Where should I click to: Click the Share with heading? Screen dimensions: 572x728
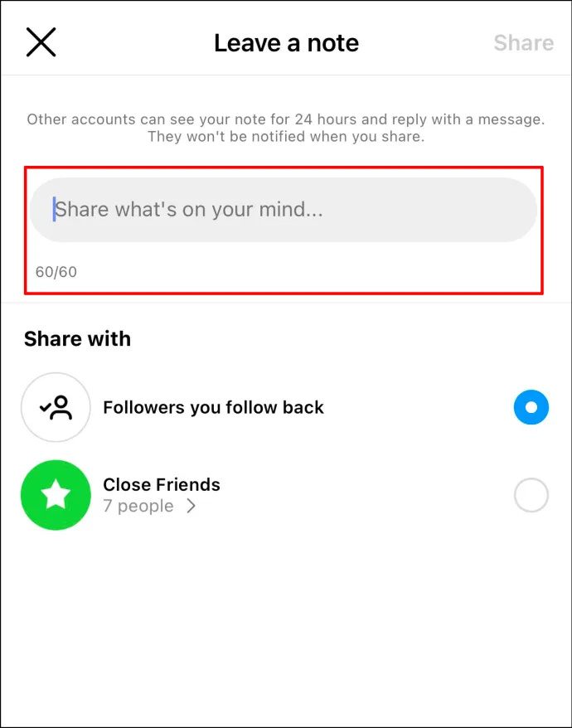coord(78,338)
